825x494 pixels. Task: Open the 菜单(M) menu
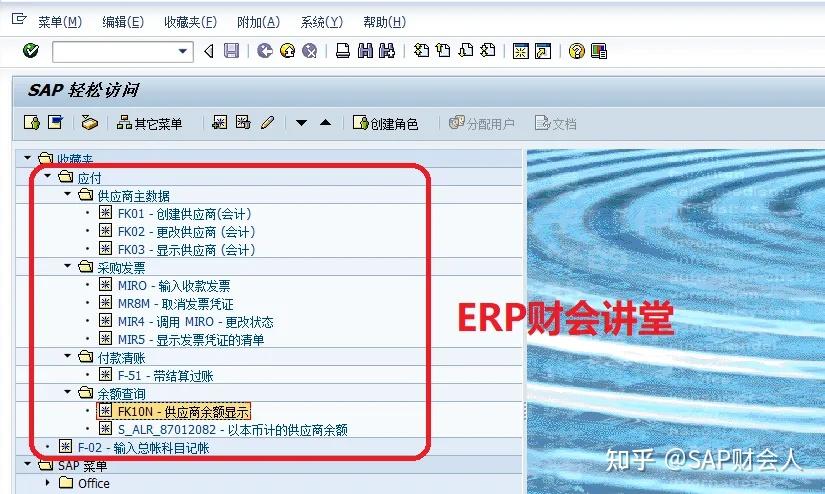(60, 22)
